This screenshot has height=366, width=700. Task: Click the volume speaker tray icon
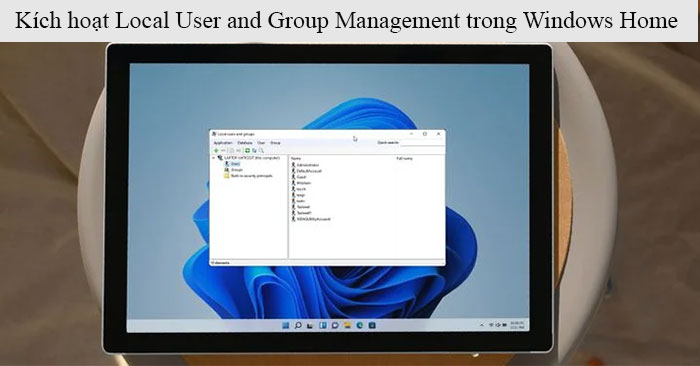click(x=498, y=325)
